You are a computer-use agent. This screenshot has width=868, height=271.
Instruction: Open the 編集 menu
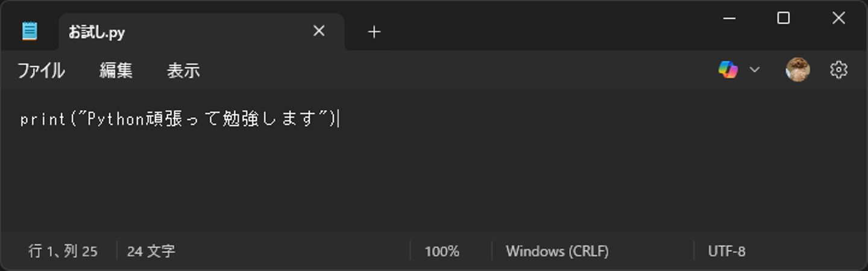(x=116, y=71)
